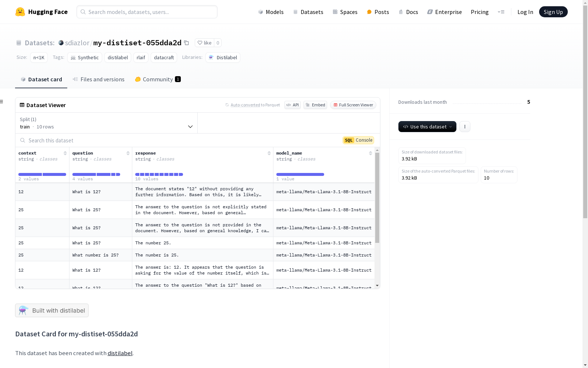Click the datacraft tag
This screenshot has width=588, height=368.
pyautogui.click(x=164, y=57)
